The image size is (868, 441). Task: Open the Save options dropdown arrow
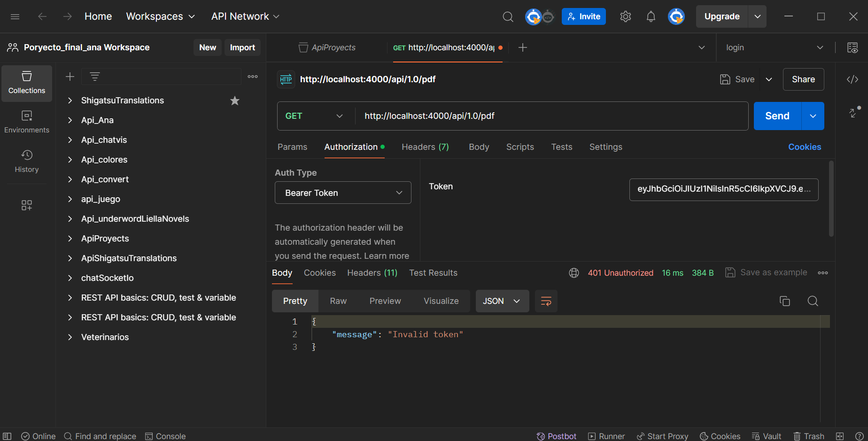769,79
